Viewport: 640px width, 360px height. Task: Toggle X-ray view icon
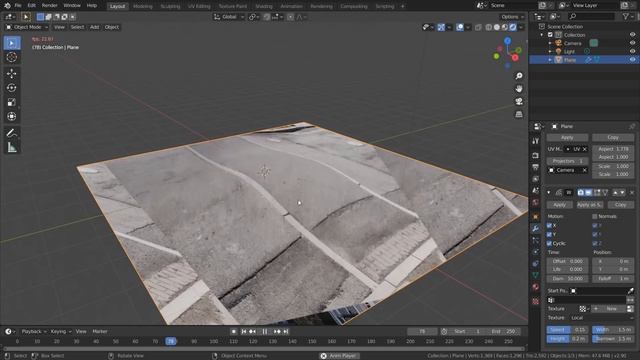click(x=478, y=27)
